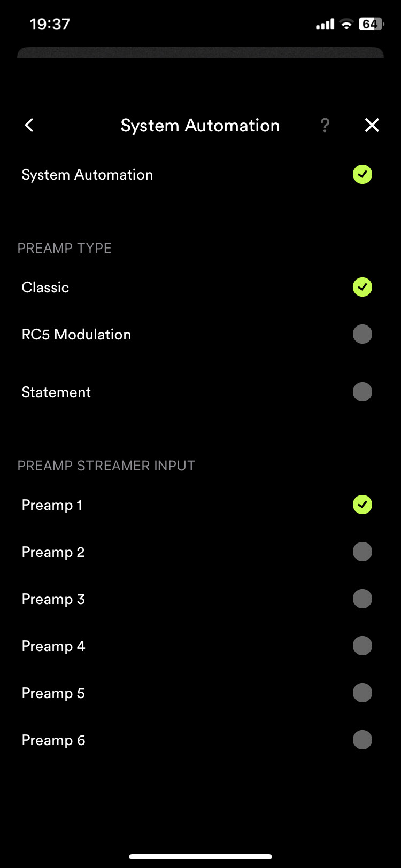Screen dimensions: 401x868
Task: Tap the RC5 Modulation text label
Action: [x=76, y=335]
